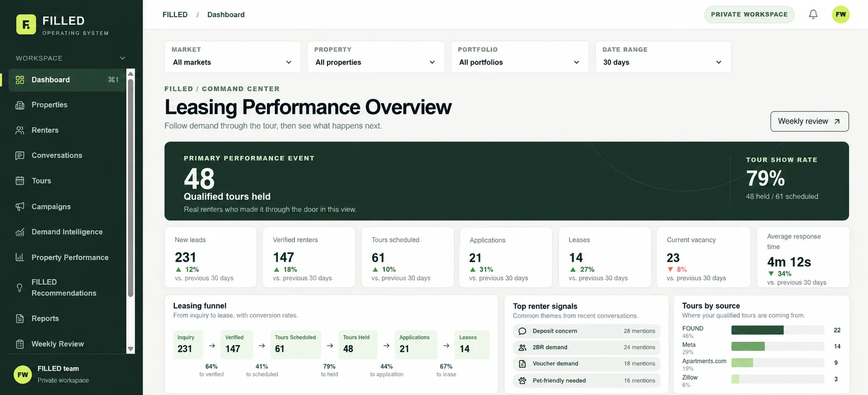Screen dimensions: 868x395
Task: Click the sidebar scrollbar up arrow
Action: point(131,74)
